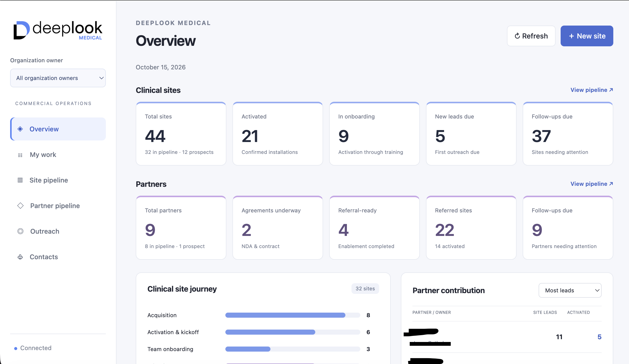Click the My work list icon
The height and width of the screenshot is (364, 629).
pyautogui.click(x=20, y=155)
